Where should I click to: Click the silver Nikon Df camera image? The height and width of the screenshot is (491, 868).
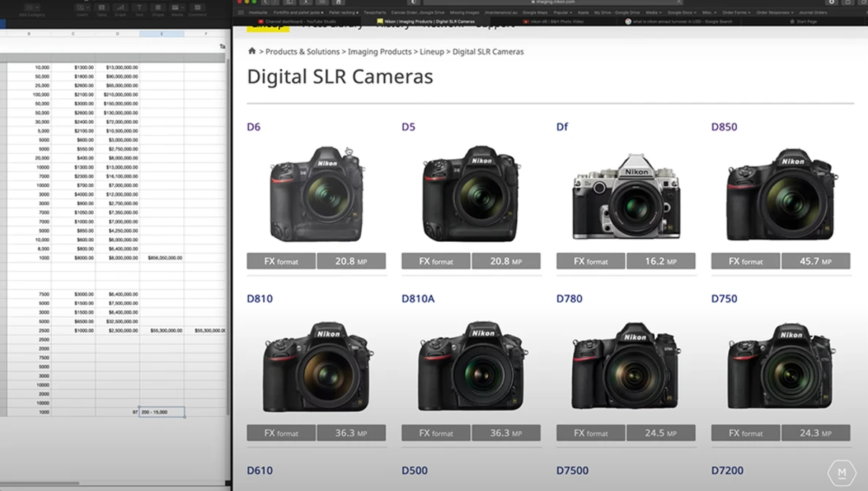point(626,196)
